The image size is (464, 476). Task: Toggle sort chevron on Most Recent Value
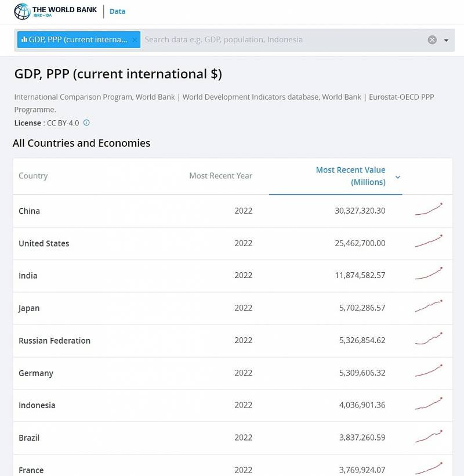(398, 177)
